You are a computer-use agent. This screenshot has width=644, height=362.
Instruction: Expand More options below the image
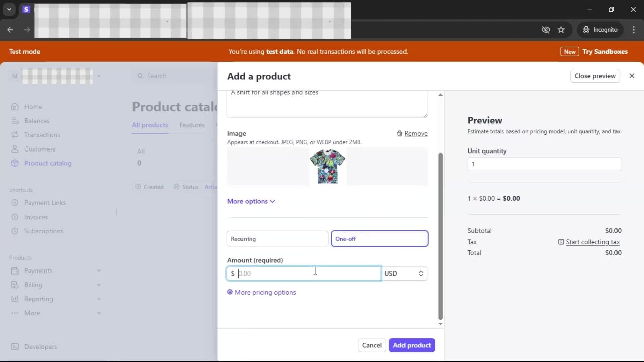pyautogui.click(x=251, y=201)
